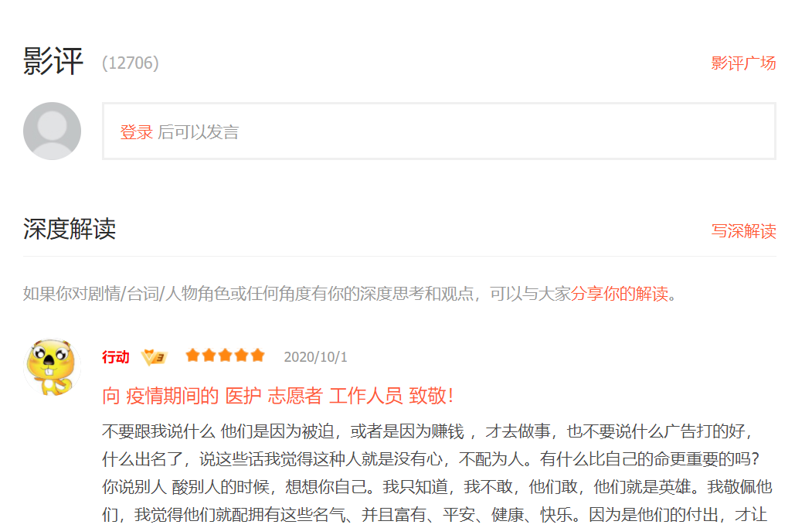812x528 pixels.
Task: Click the yellow squirrel reviewer avatar
Action: click(x=52, y=367)
